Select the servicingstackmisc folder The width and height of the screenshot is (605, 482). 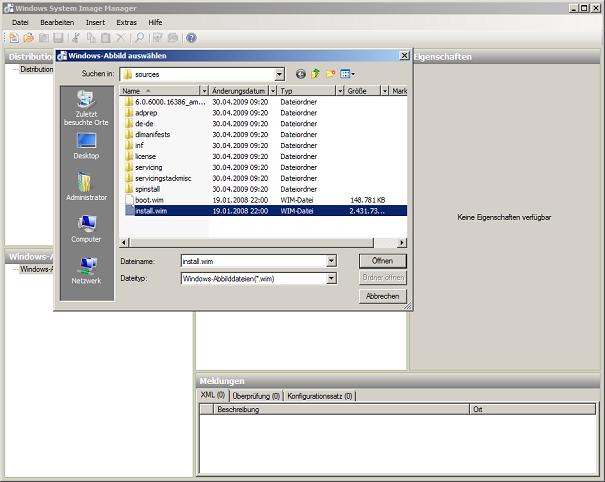159,178
